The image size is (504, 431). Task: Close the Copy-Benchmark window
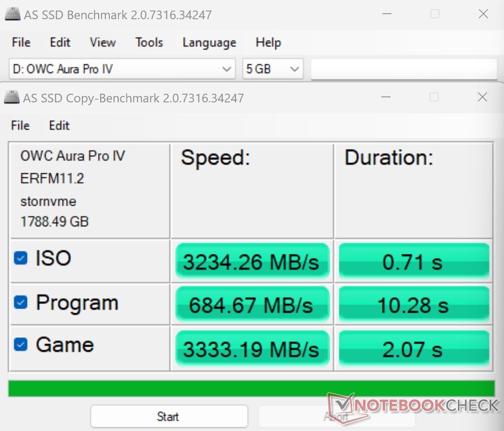point(482,97)
